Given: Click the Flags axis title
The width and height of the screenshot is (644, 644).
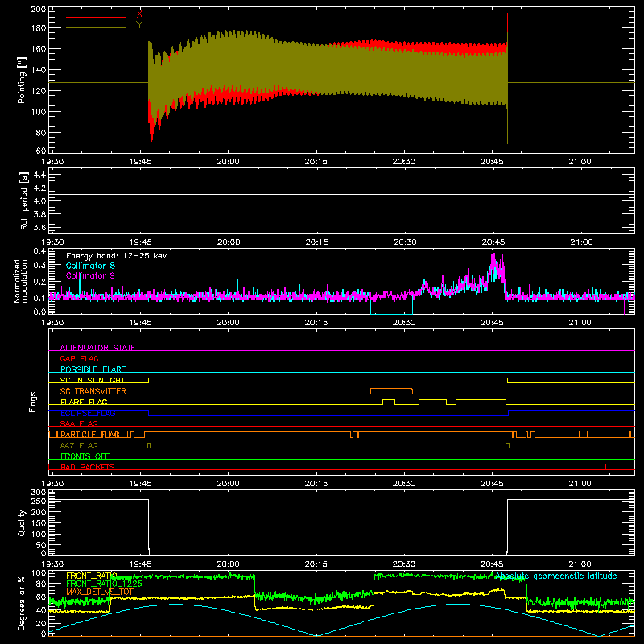Looking at the screenshot, I should point(32,402).
